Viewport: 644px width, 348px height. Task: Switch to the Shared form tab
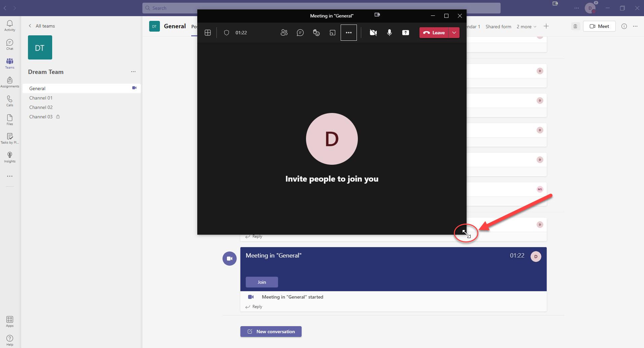click(498, 26)
